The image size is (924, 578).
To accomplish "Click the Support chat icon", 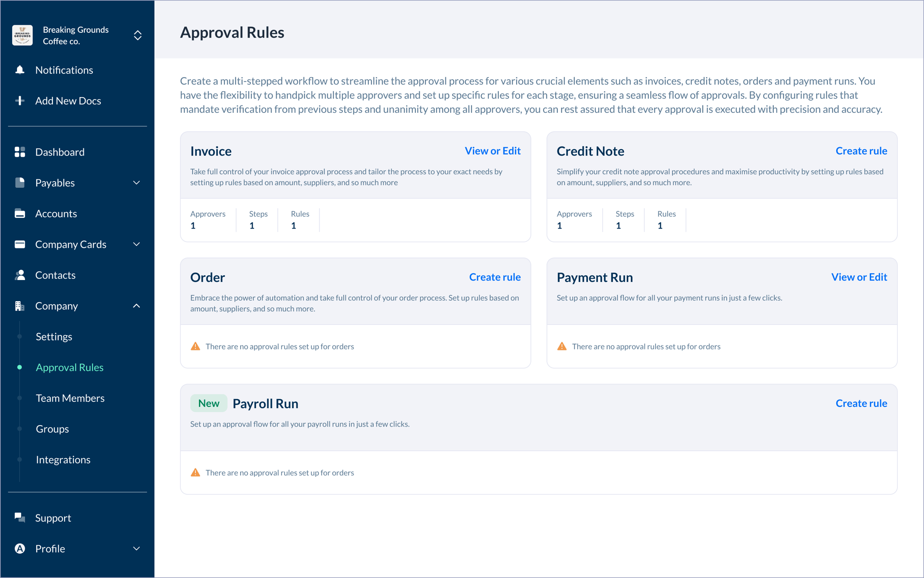I will point(20,518).
